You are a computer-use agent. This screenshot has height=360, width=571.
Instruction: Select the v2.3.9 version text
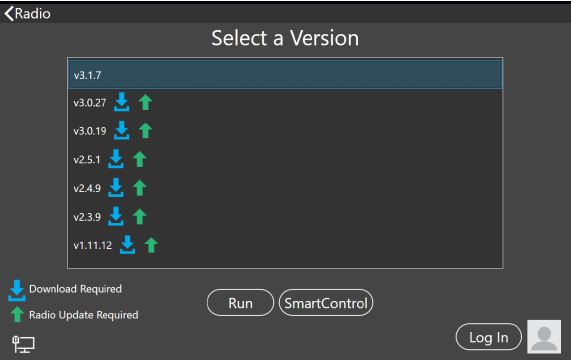(87, 217)
